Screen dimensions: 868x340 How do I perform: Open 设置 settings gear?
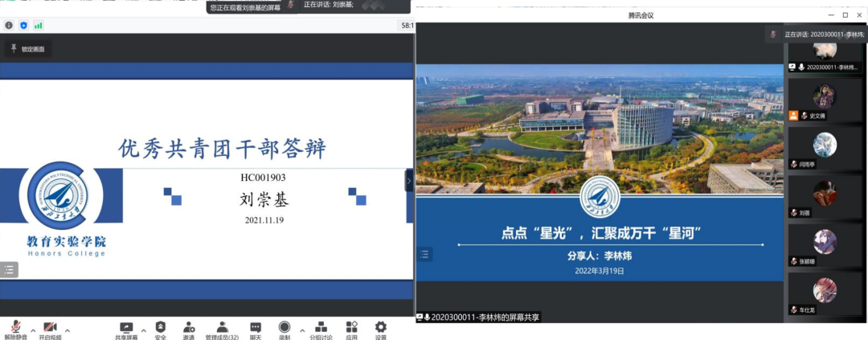click(x=381, y=330)
